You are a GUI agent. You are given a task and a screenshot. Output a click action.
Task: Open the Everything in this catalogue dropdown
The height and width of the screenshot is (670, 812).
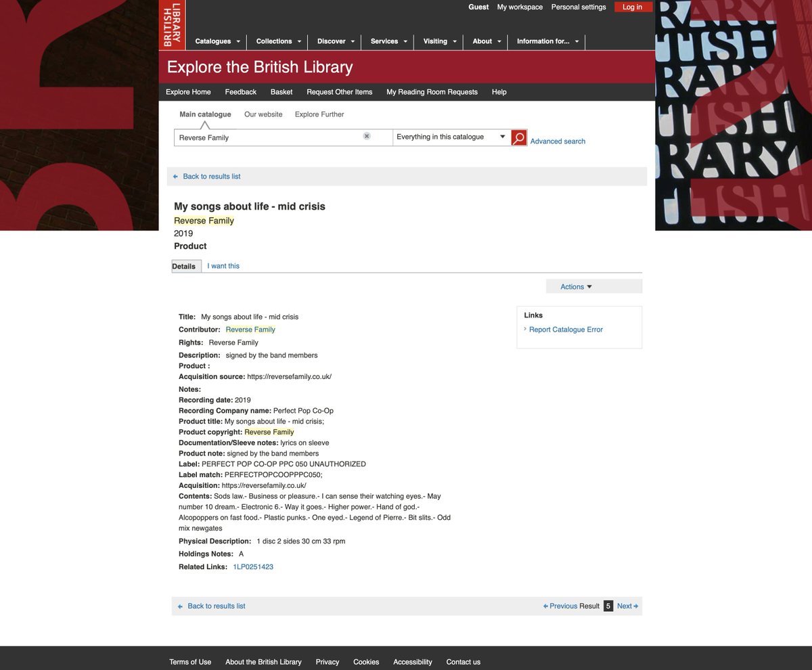click(x=451, y=137)
